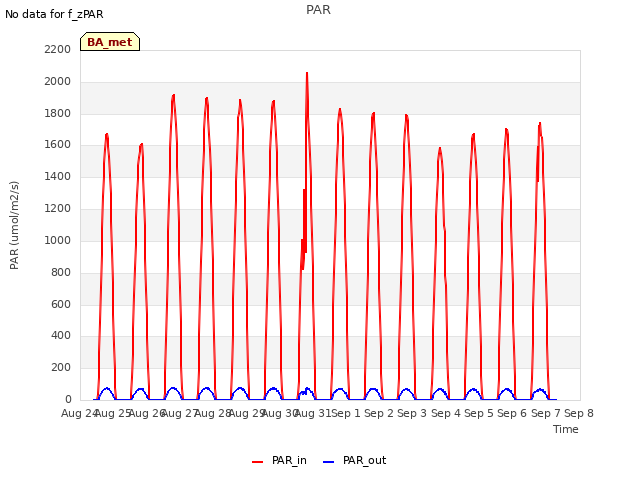Screen dimensions: 640x480
Task: Click the Sep 3 x-axis date label
Action: point(412,413)
